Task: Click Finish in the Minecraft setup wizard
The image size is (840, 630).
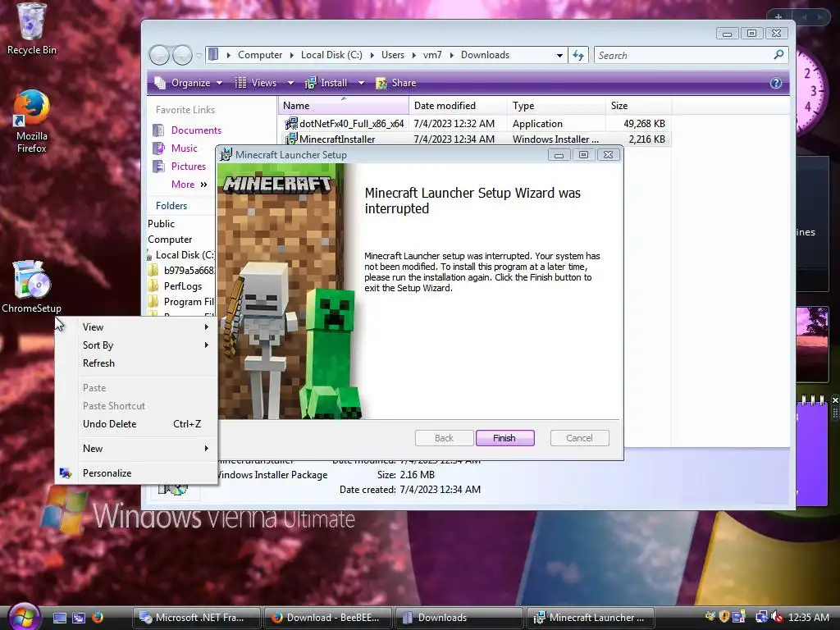Action: (504, 438)
